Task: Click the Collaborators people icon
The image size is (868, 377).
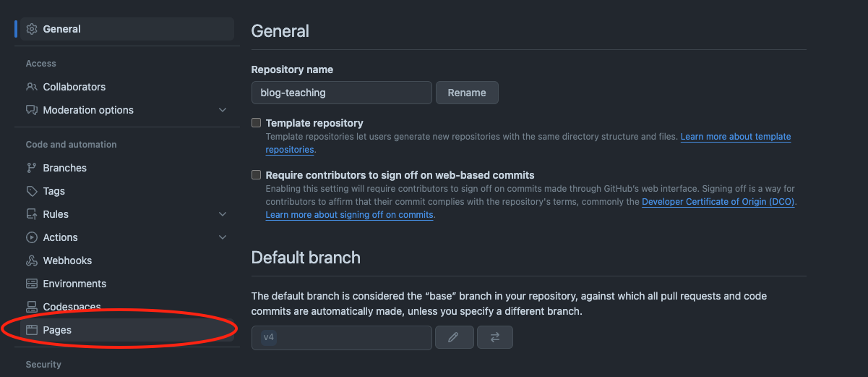Action: pyautogui.click(x=32, y=87)
